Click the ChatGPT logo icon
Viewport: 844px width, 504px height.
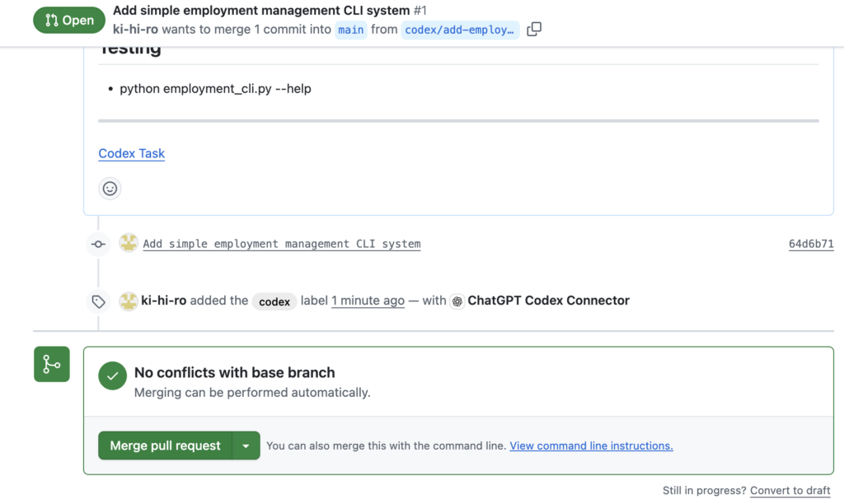coord(457,301)
